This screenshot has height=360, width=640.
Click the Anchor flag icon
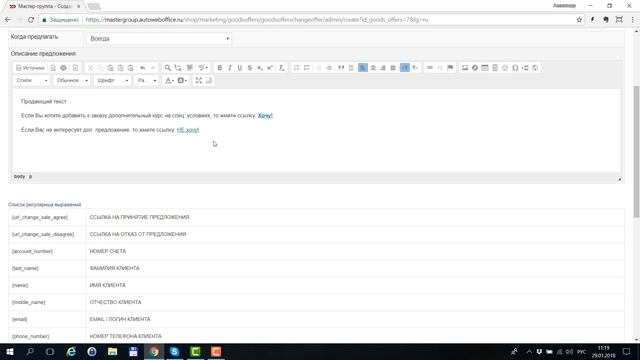click(x=450, y=68)
